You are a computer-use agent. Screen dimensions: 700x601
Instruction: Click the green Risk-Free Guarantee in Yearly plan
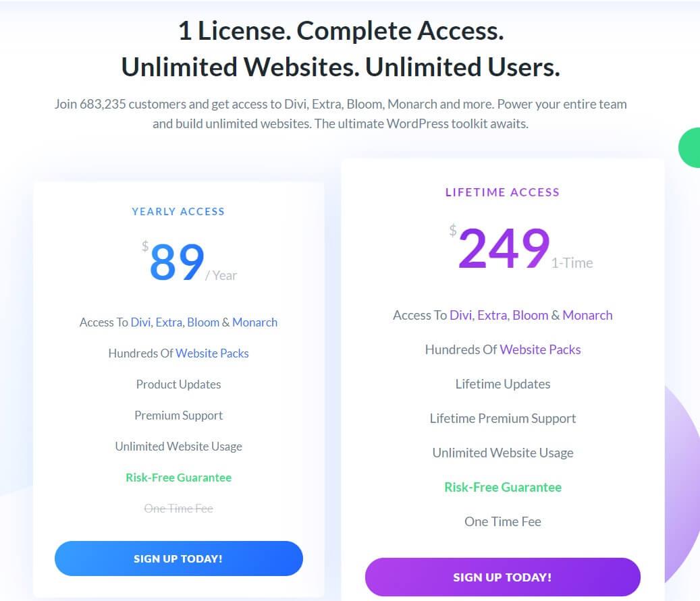[x=179, y=478]
